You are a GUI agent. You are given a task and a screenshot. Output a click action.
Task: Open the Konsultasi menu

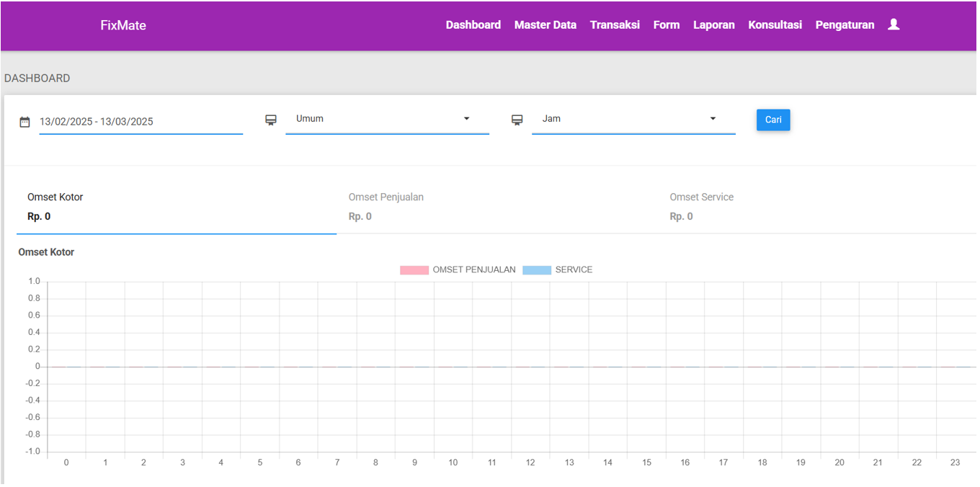pos(775,25)
